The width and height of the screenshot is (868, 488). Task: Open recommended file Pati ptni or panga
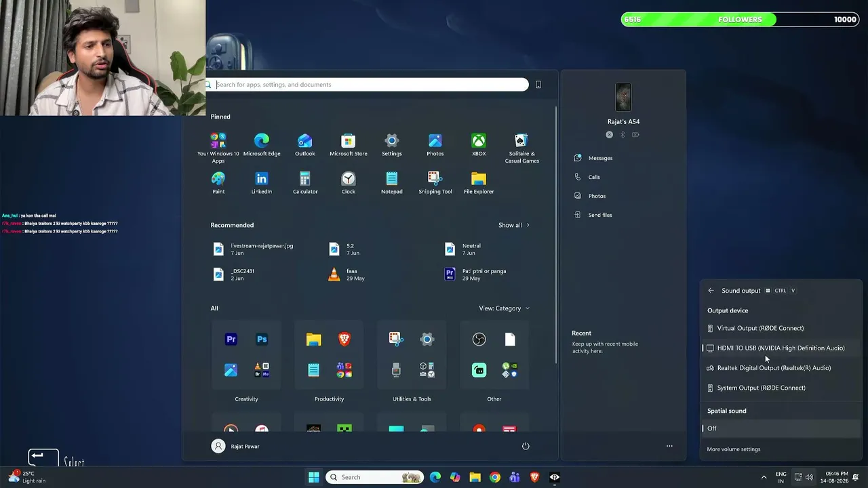[x=475, y=274]
